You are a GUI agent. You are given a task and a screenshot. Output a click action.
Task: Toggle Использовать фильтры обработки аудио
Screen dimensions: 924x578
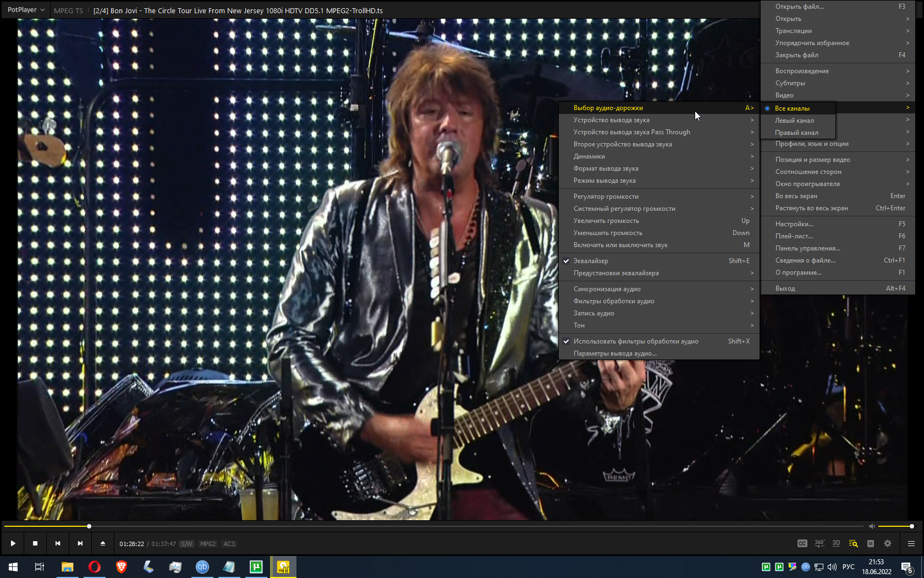[659, 341]
